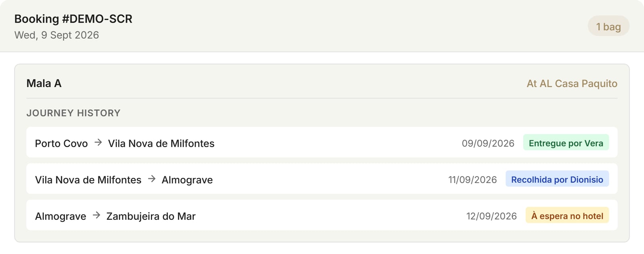
Task: Open the Milfontes to Almograve journey row
Action: (x=322, y=179)
